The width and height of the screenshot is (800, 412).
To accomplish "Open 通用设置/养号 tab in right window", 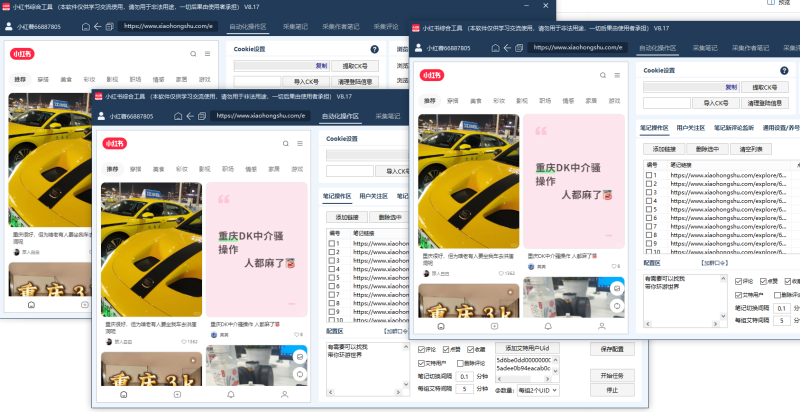I will (781, 128).
